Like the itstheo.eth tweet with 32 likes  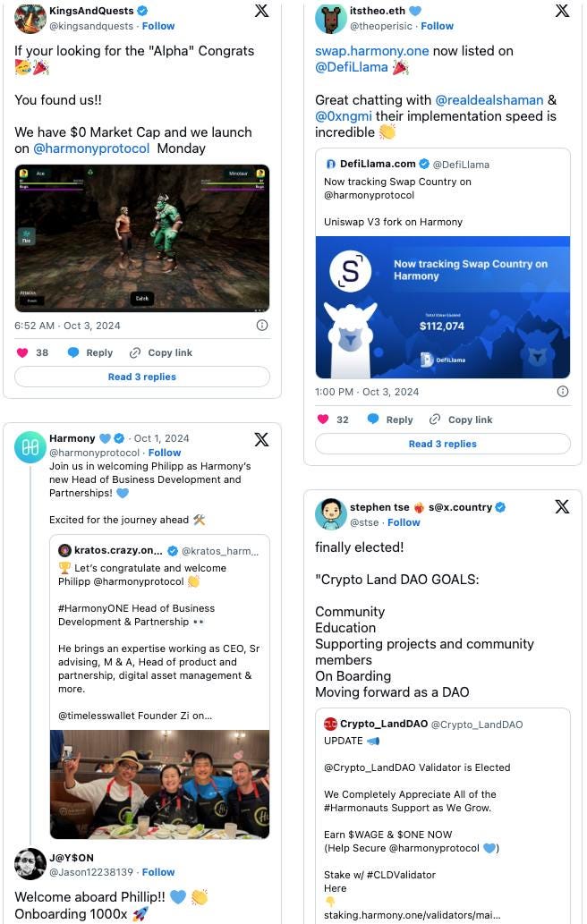pyautogui.click(x=323, y=419)
